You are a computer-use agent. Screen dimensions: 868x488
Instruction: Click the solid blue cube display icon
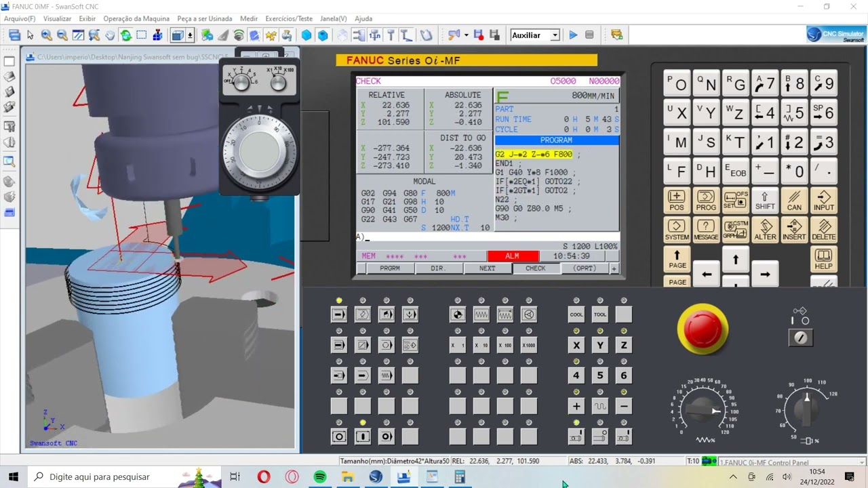[307, 35]
